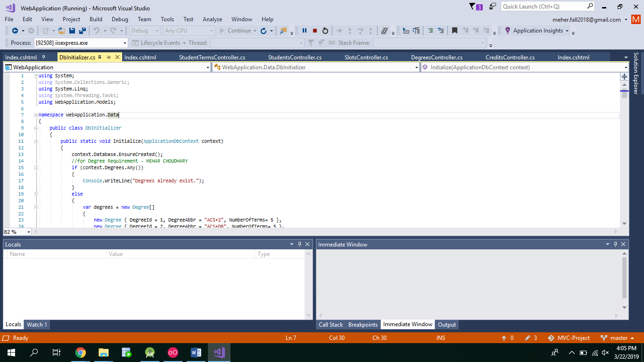Viewport: 644px width, 362px height.
Task: Click the circular Restart arrow icon
Action: (x=325, y=31)
